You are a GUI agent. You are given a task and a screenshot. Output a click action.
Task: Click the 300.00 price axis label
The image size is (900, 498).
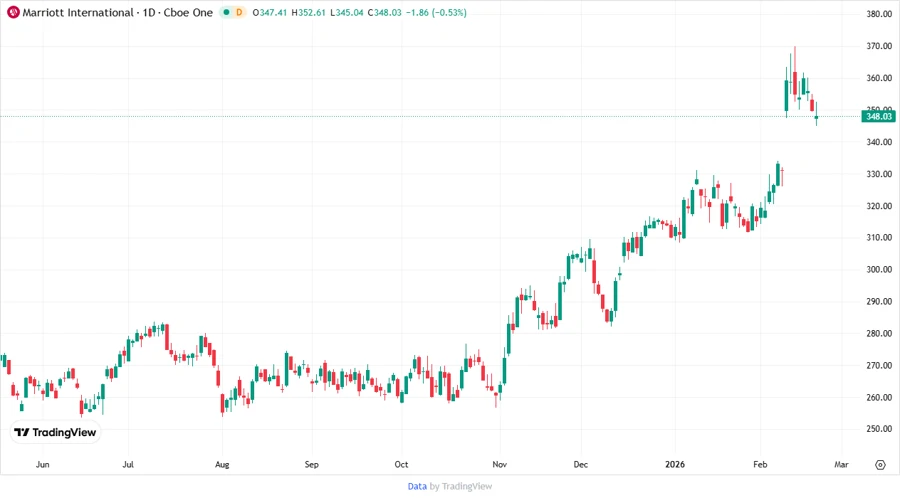coord(879,270)
